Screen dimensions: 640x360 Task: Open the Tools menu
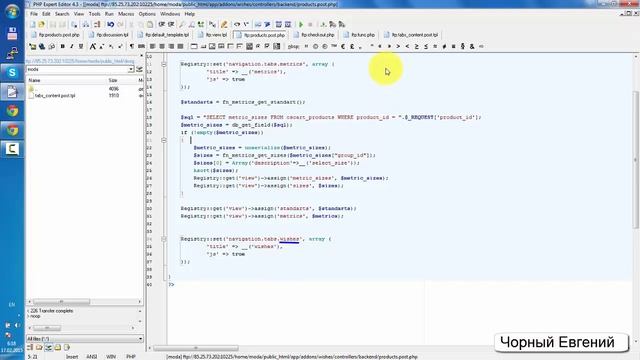(x=94, y=14)
